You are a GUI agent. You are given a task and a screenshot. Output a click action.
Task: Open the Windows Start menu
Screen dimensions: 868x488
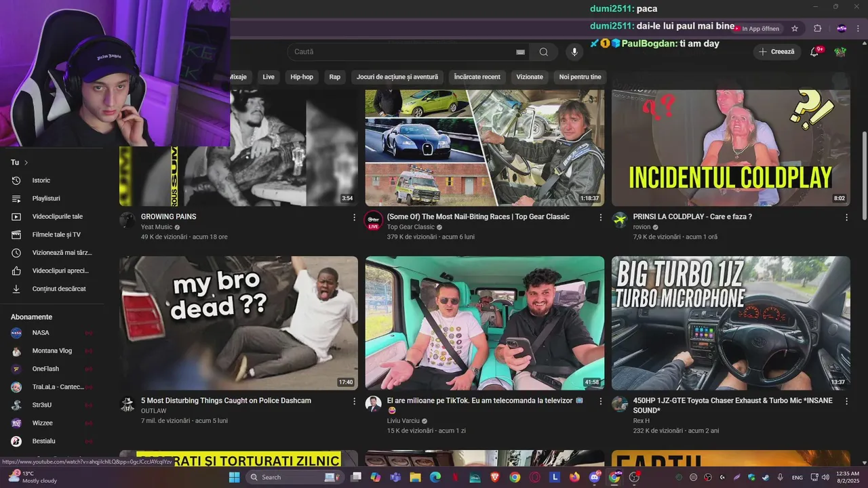pyautogui.click(x=234, y=477)
